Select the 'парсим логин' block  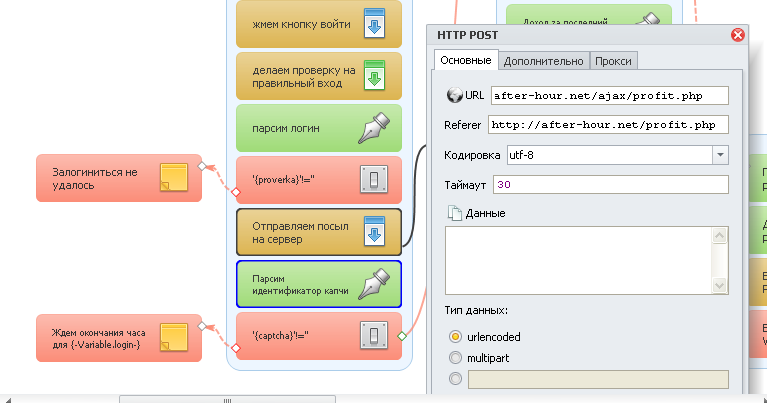[319, 128]
